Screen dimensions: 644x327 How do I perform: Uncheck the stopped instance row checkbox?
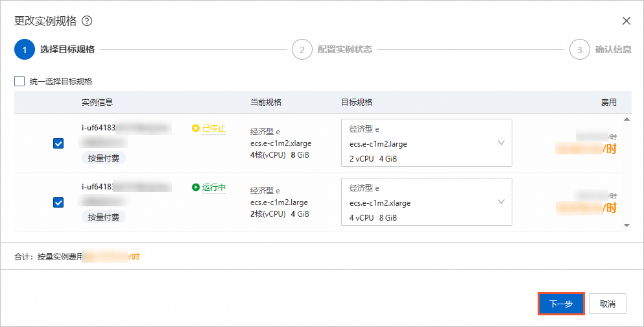[x=58, y=143]
